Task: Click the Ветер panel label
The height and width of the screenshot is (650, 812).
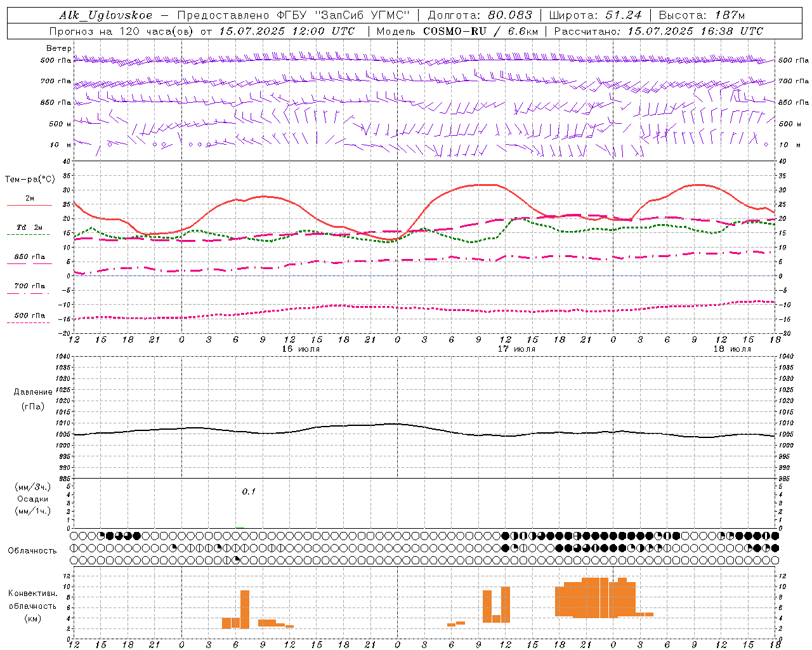Action: [59, 48]
